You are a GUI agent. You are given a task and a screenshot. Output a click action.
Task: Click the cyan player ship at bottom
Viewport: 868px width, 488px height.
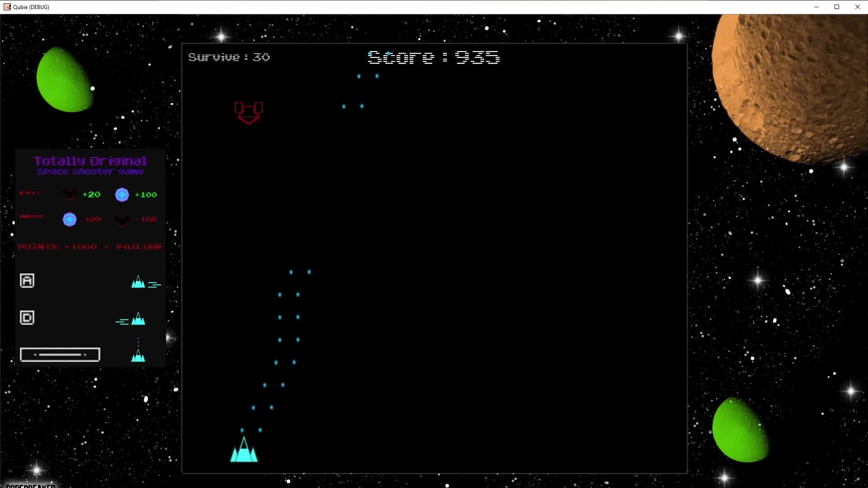(244, 451)
